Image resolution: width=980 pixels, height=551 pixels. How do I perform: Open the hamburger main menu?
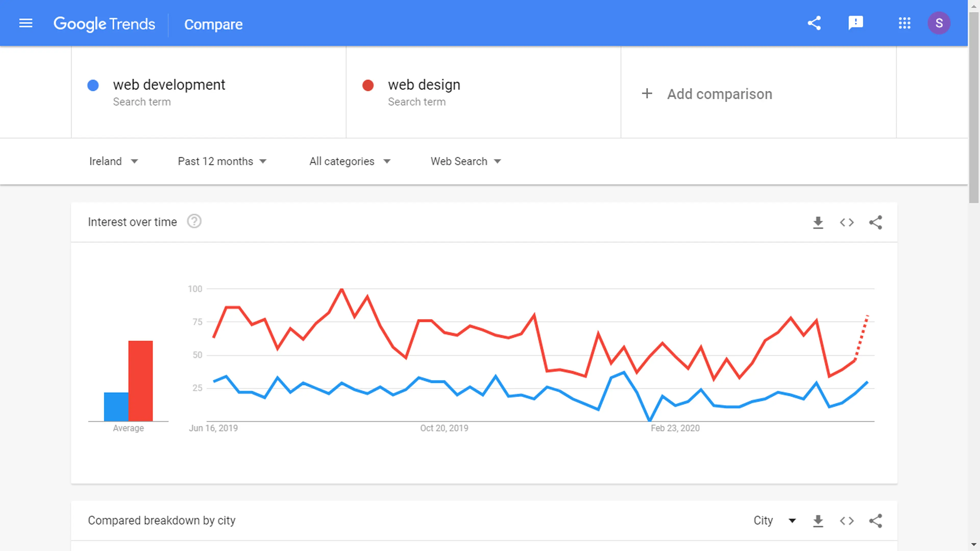26,23
